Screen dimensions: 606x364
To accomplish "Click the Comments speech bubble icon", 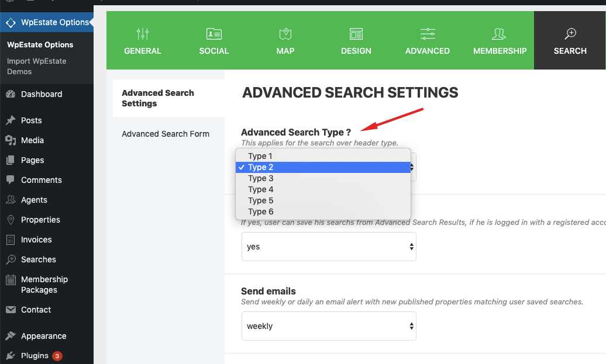I will click(x=11, y=180).
